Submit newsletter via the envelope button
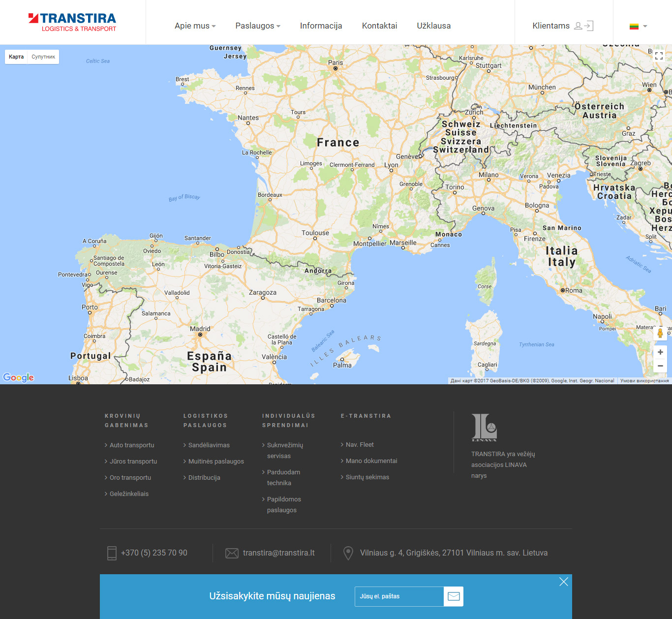672x619 pixels. pyautogui.click(x=453, y=596)
